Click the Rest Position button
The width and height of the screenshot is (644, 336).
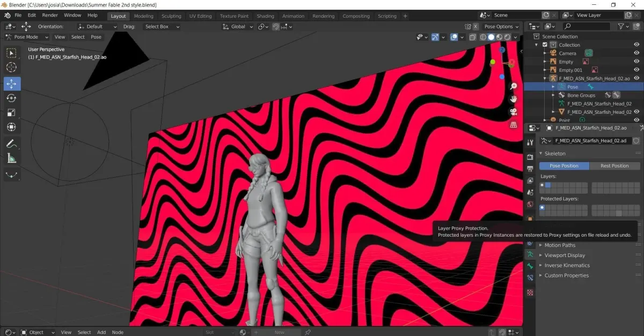614,166
